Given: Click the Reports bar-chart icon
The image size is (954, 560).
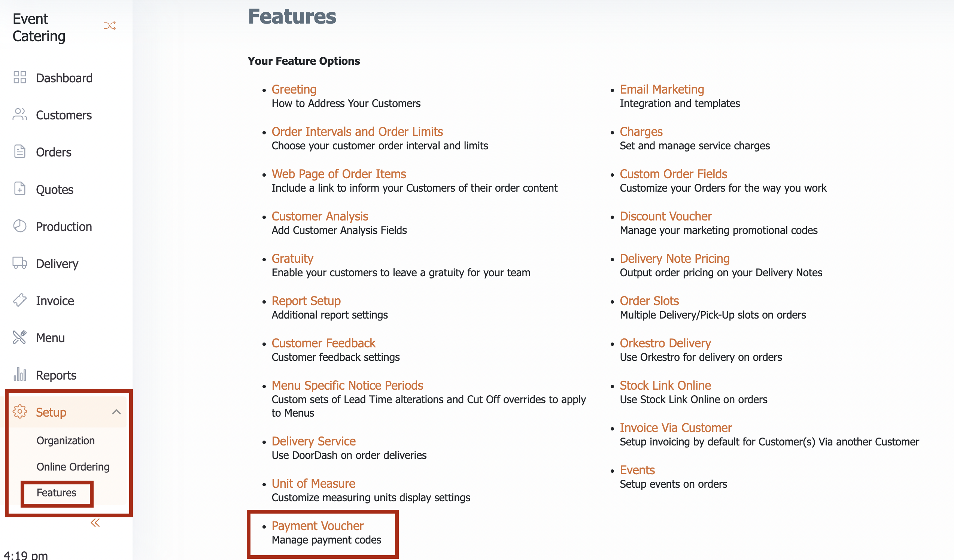Looking at the screenshot, I should [x=20, y=374].
